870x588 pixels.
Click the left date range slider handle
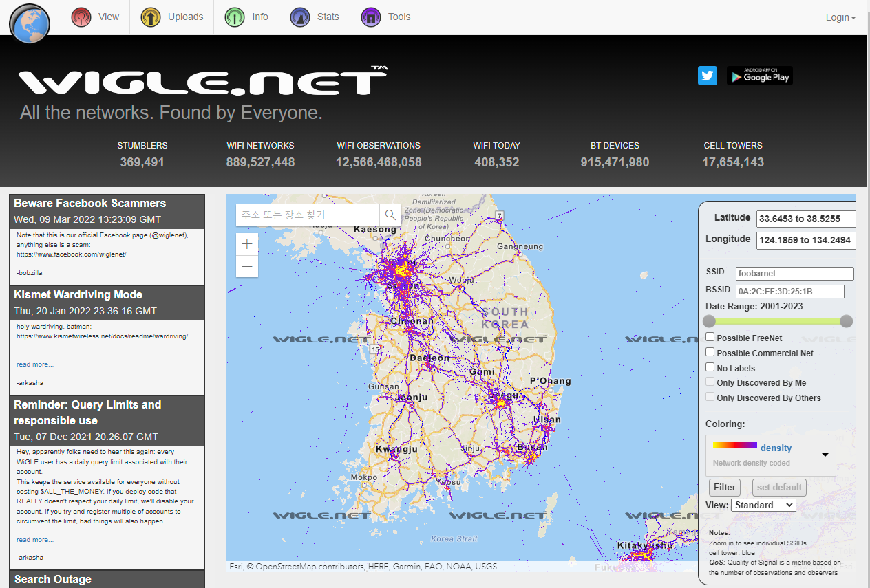click(709, 321)
